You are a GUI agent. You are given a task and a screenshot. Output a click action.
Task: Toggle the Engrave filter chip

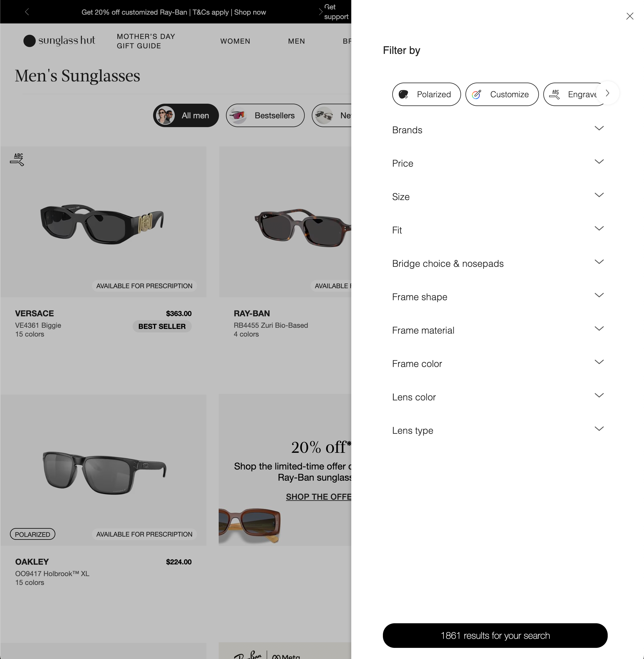[574, 94]
